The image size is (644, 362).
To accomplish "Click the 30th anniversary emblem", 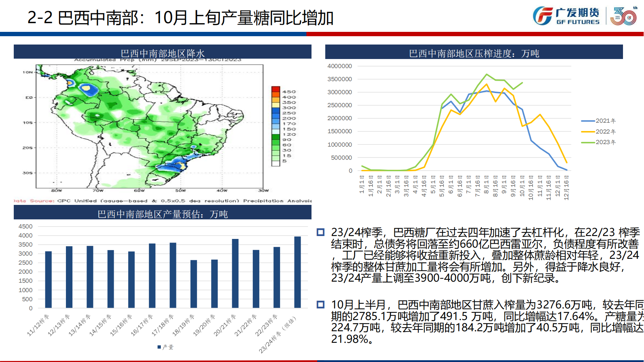I will 623,16.
